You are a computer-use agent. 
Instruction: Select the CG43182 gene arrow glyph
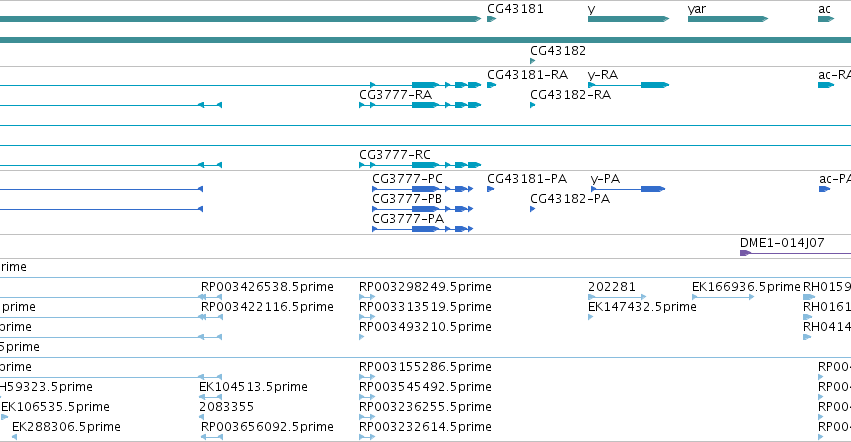[533, 61]
